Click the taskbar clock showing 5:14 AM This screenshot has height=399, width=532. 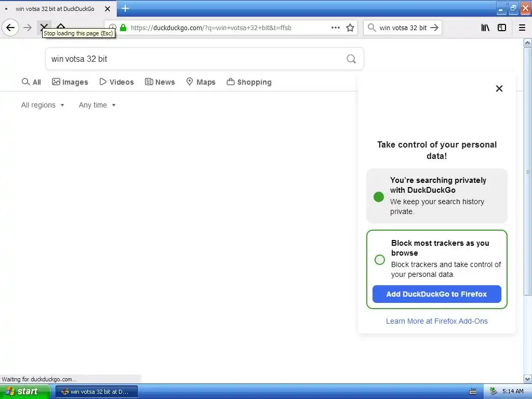coord(513,392)
